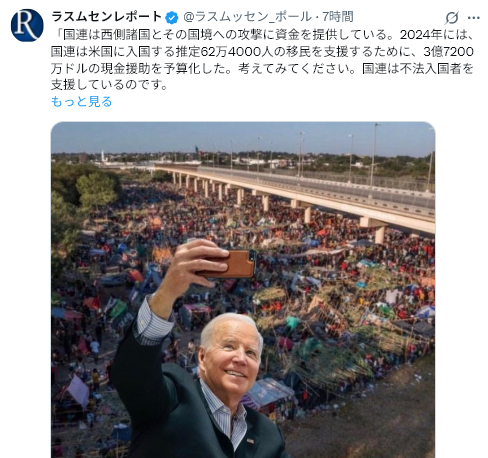Open the round blue R profile avatar
Image resolution: width=488 pixels, height=458 pixels.
click(x=27, y=25)
